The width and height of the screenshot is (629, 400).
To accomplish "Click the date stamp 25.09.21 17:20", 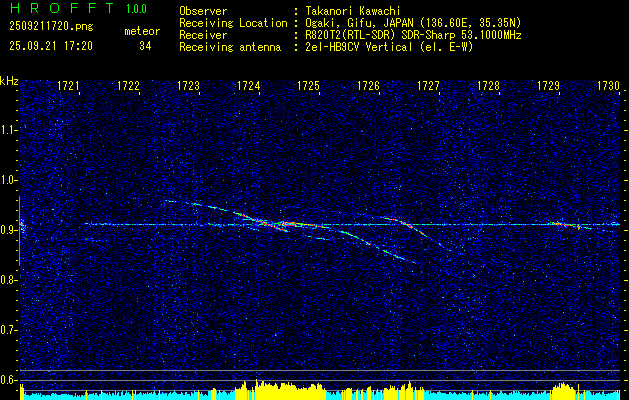I will [51, 46].
